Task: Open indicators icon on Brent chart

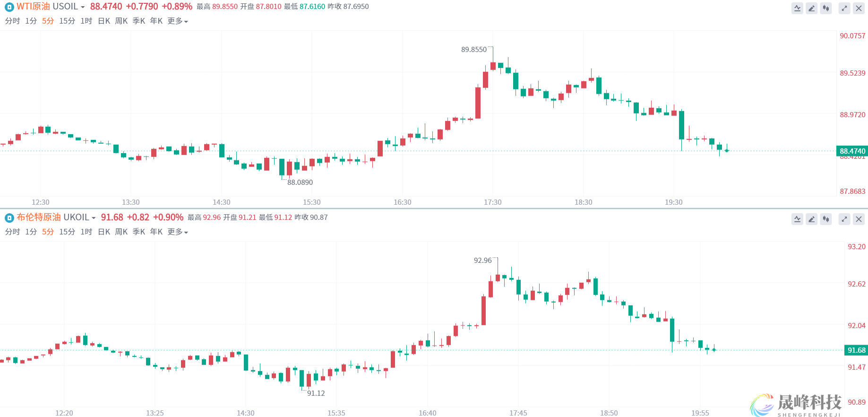Action: point(797,219)
